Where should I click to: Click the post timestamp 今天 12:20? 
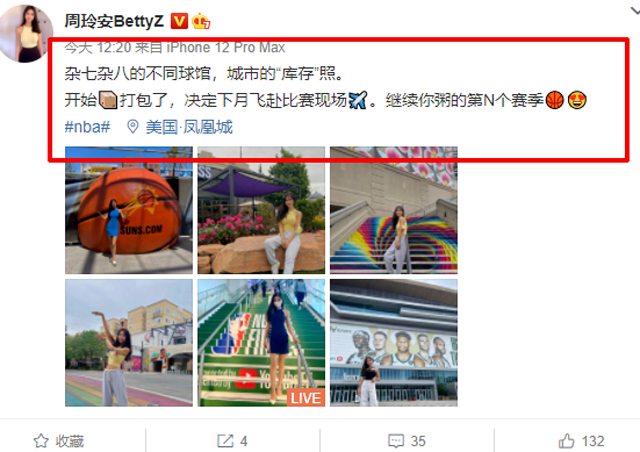[x=98, y=48]
